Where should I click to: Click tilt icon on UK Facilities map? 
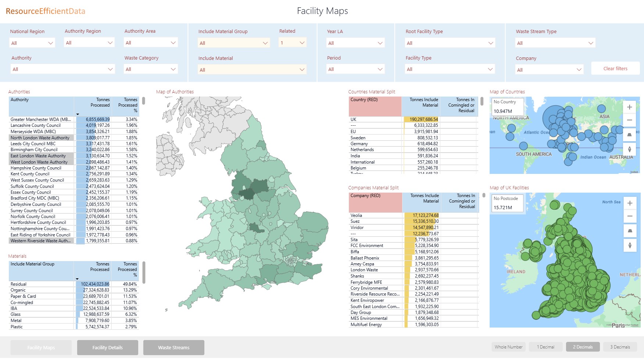tap(630, 231)
